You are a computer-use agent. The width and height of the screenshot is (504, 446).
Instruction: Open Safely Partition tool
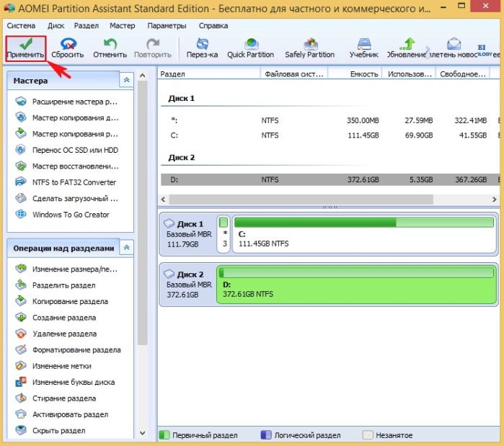pyautogui.click(x=310, y=48)
